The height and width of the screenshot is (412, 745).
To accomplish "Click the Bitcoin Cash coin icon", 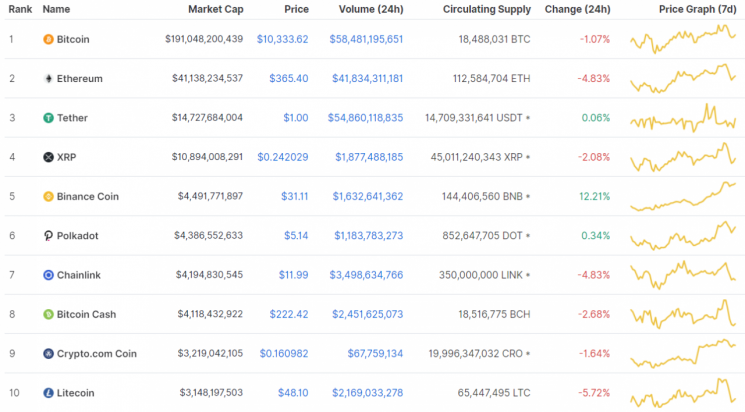I will [48, 315].
